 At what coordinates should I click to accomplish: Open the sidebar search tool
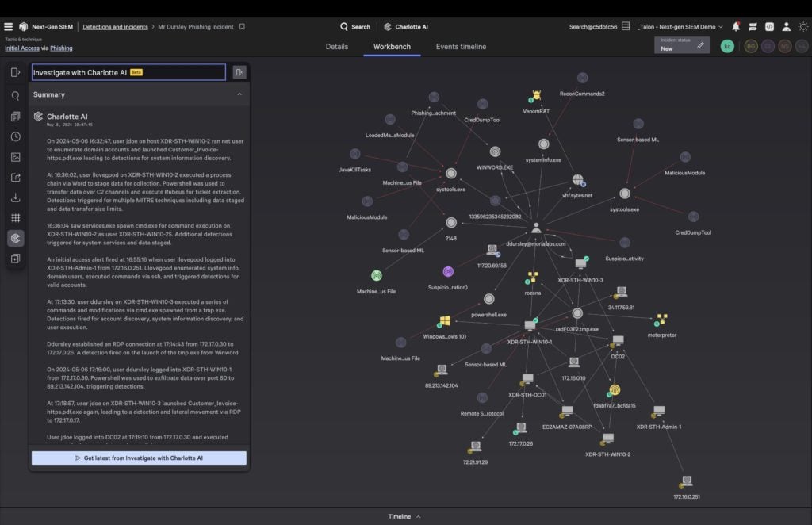click(16, 96)
